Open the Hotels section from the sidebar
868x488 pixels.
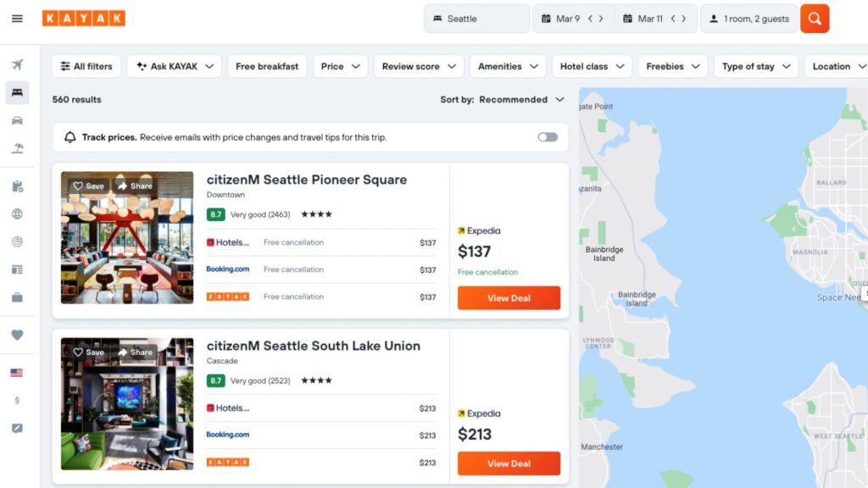pos(17,93)
